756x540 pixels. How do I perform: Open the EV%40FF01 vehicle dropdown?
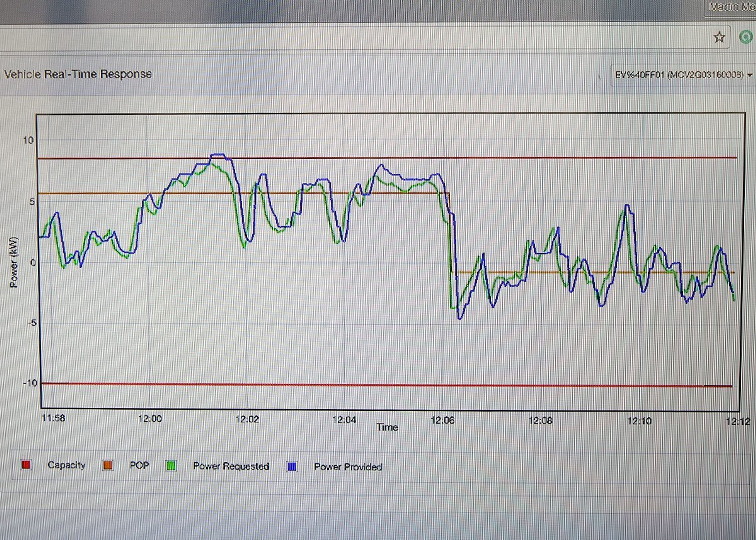(x=678, y=75)
